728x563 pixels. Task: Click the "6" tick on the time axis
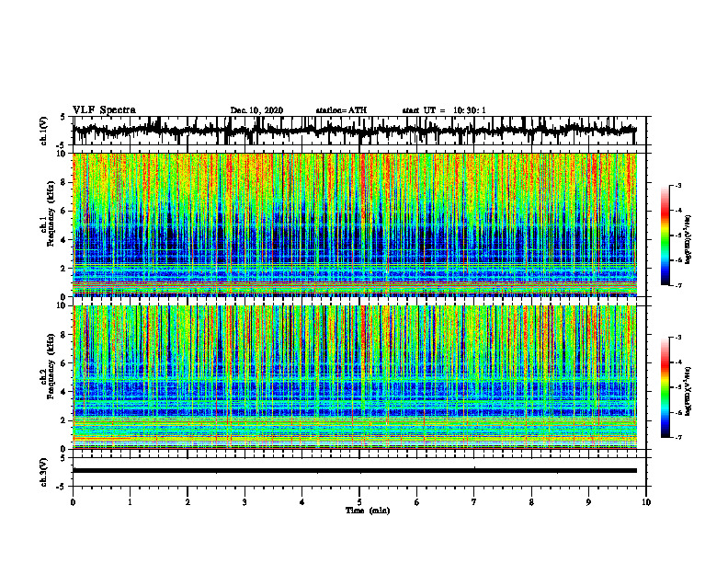(x=417, y=502)
